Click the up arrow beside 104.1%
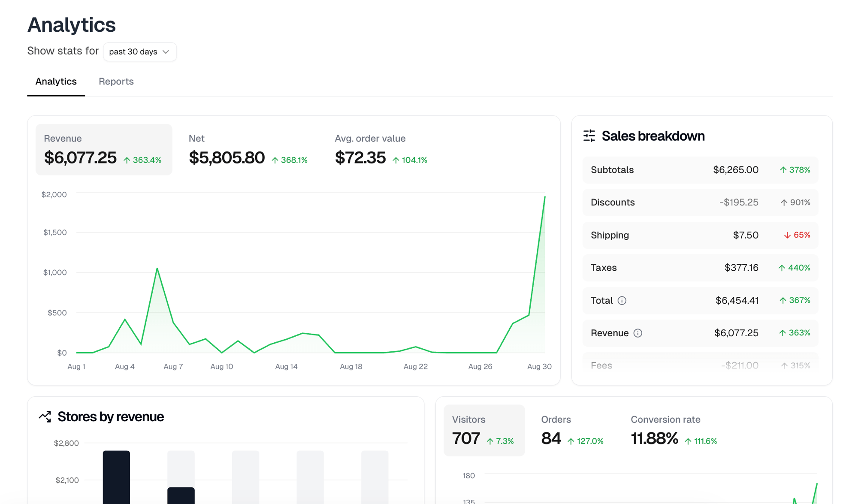The height and width of the screenshot is (504, 858). [x=396, y=160]
